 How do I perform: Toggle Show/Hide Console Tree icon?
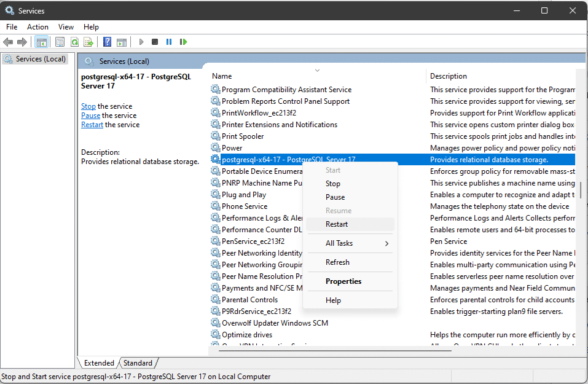pyautogui.click(x=42, y=42)
